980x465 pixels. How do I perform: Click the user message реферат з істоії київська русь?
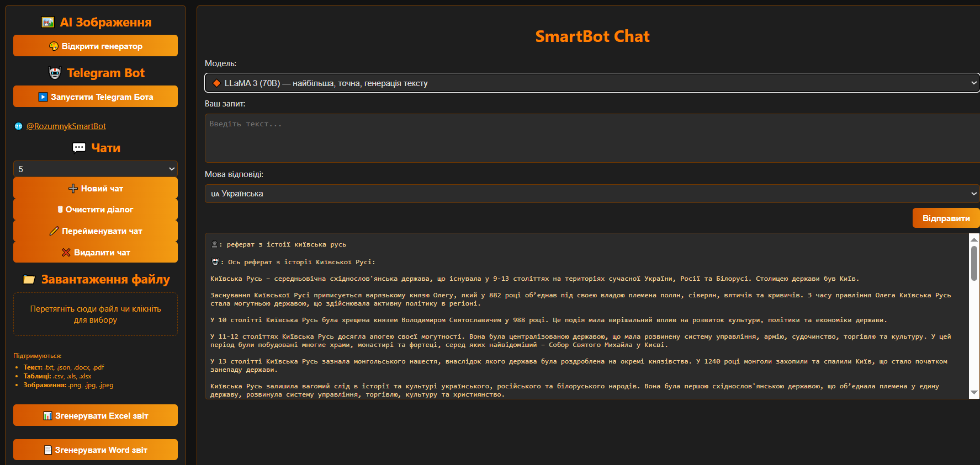point(287,244)
